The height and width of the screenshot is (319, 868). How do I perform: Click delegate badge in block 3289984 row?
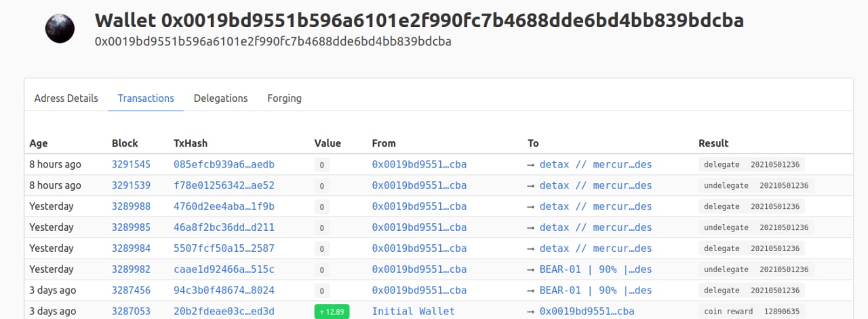(x=722, y=248)
